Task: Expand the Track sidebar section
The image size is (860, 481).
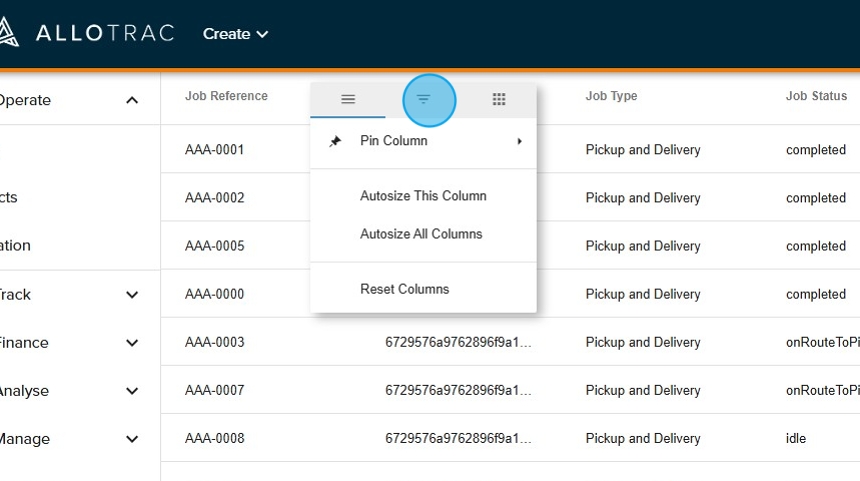Action: tap(132, 295)
